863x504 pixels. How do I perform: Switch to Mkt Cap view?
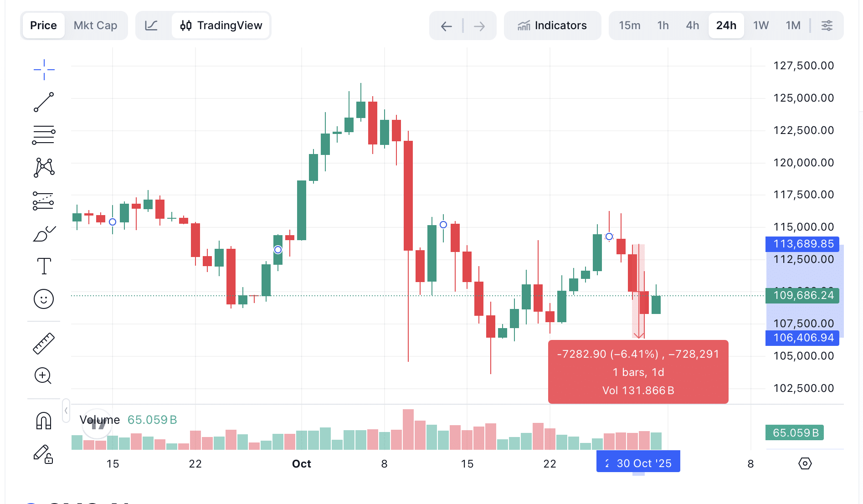point(95,26)
